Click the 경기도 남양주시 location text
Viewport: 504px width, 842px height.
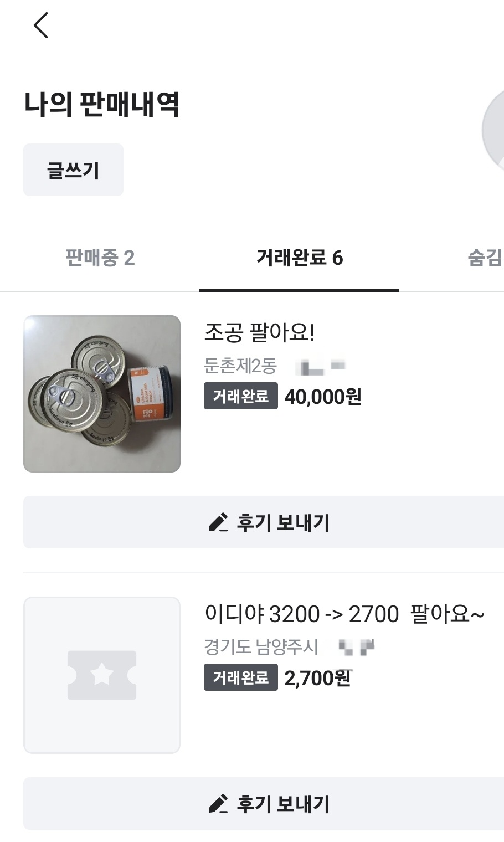click(261, 646)
